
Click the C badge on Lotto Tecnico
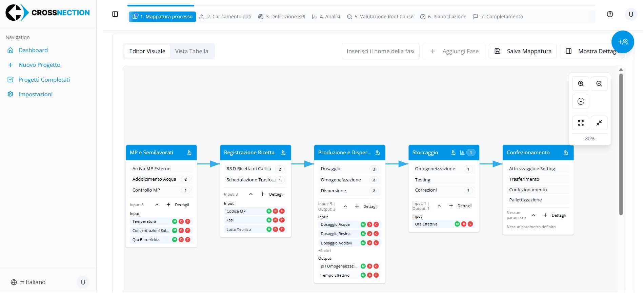coord(282,230)
